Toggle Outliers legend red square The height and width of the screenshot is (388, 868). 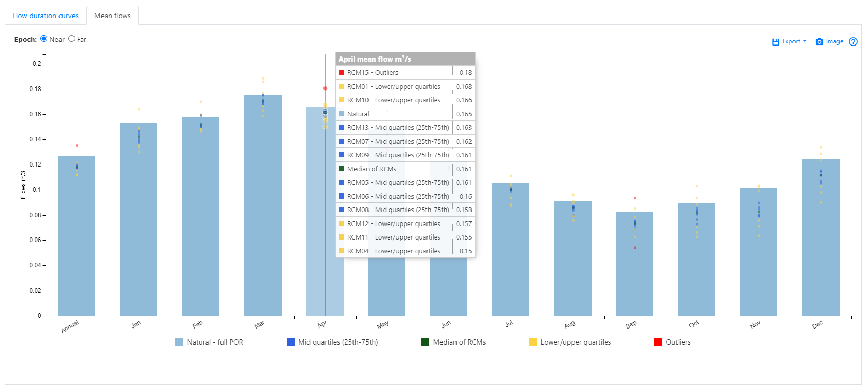(658, 342)
